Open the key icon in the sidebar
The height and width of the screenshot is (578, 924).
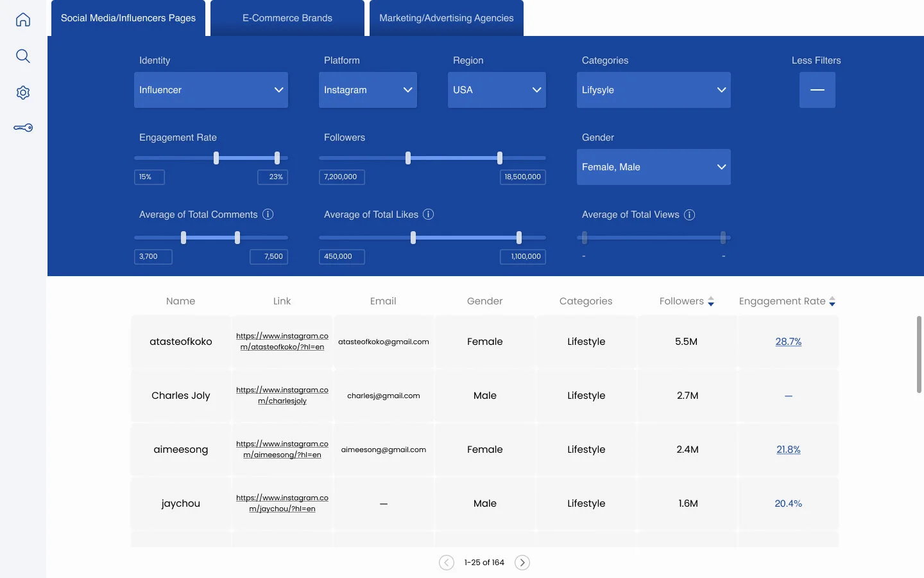[x=23, y=128]
